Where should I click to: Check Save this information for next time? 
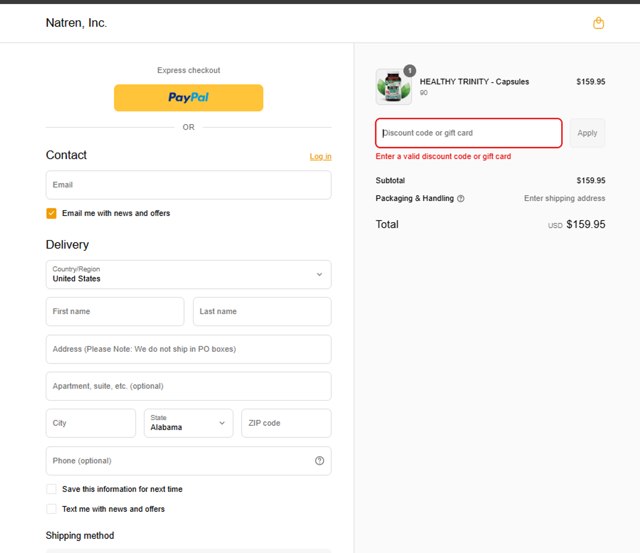click(51, 489)
